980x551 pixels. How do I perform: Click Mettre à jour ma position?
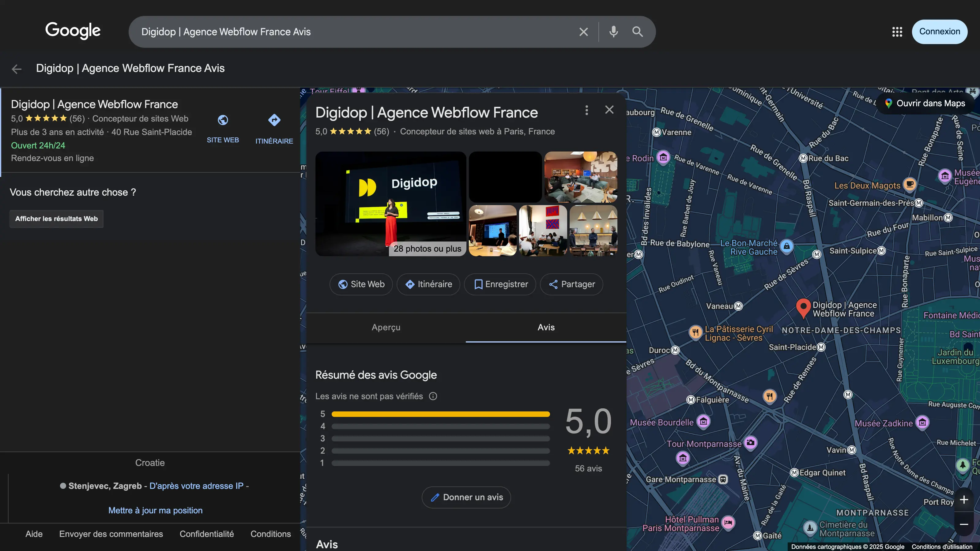(155, 510)
